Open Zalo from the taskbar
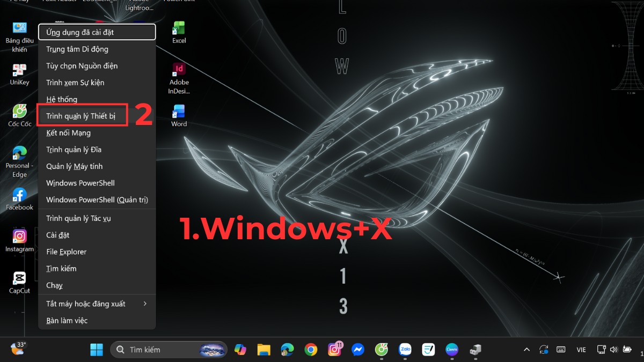This screenshot has height=362, width=644. (405, 350)
